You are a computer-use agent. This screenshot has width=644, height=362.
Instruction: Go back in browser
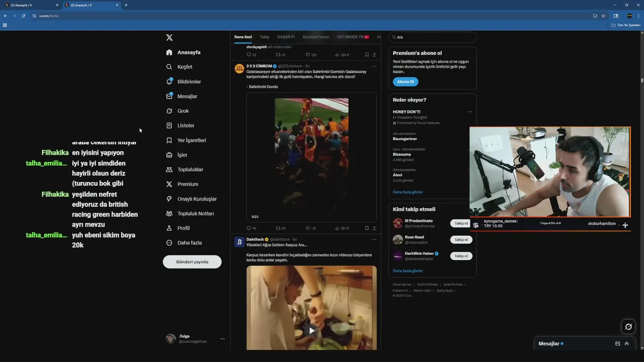(5, 16)
